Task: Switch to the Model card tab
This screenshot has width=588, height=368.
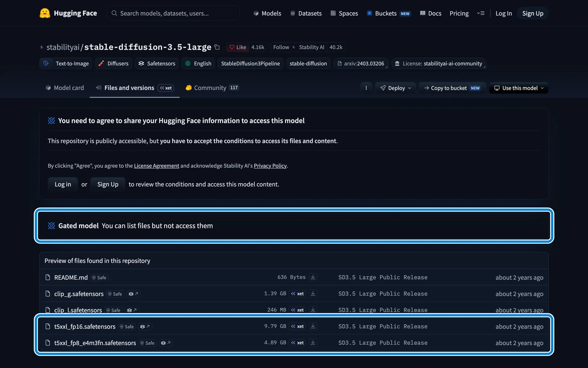Action: click(65, 88)
